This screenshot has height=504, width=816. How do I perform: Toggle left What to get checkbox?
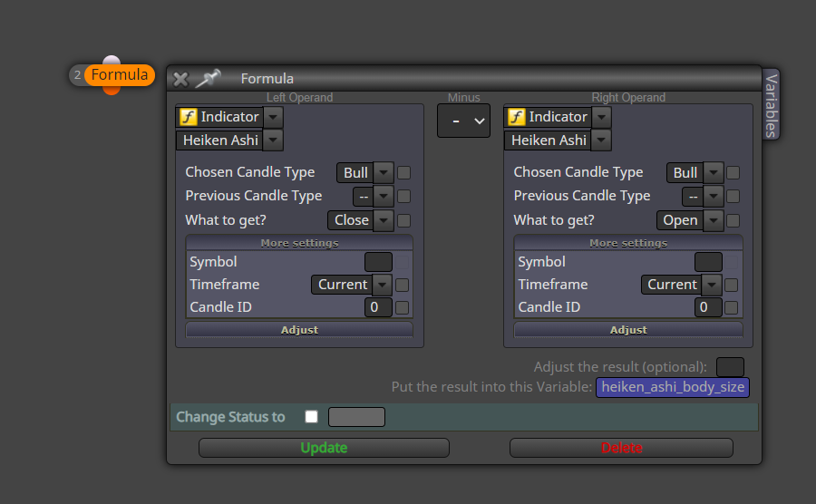click(x=403, y=220)
